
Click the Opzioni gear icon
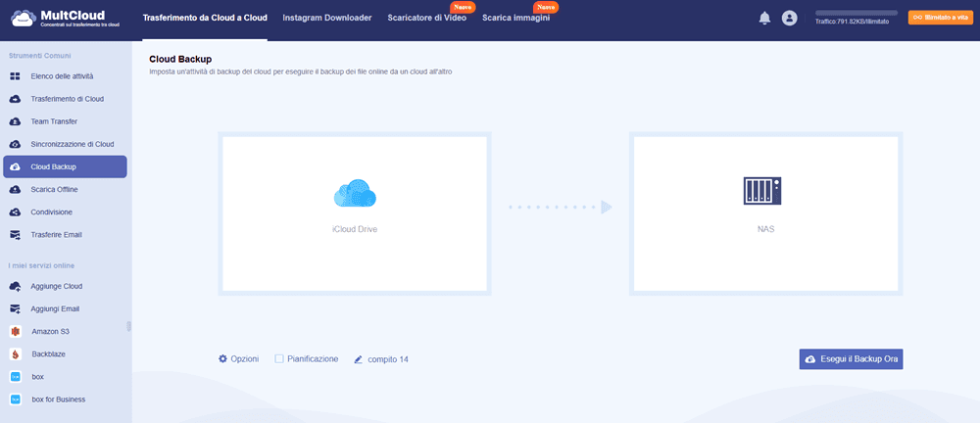[x=222, y=359]
